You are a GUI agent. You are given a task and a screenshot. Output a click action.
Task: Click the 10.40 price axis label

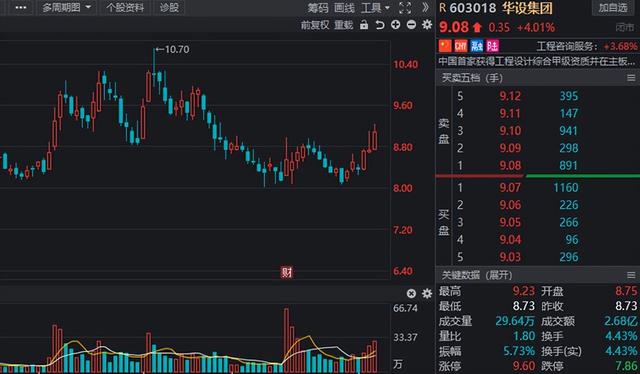pyautogui.click(x=405, y=64)
